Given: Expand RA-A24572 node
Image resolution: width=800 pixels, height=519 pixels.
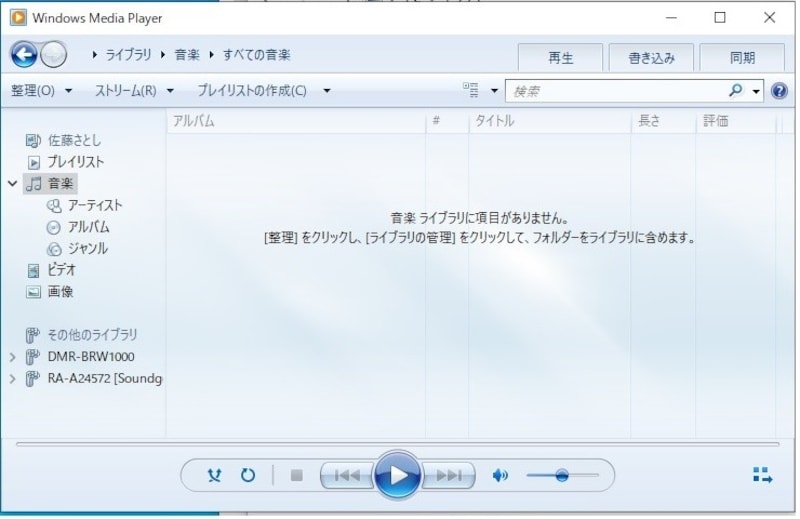Looking at the screenshot, I should [x=13, y=380].
